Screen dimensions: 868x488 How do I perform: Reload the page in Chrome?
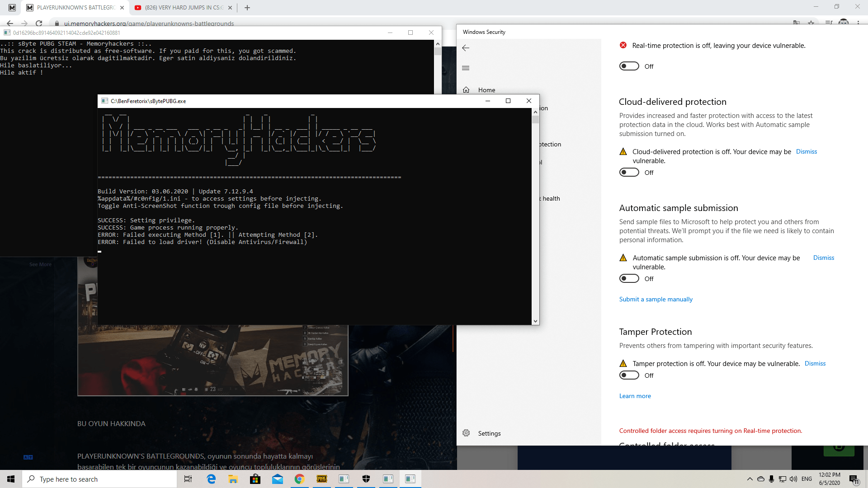click(39, 23)
